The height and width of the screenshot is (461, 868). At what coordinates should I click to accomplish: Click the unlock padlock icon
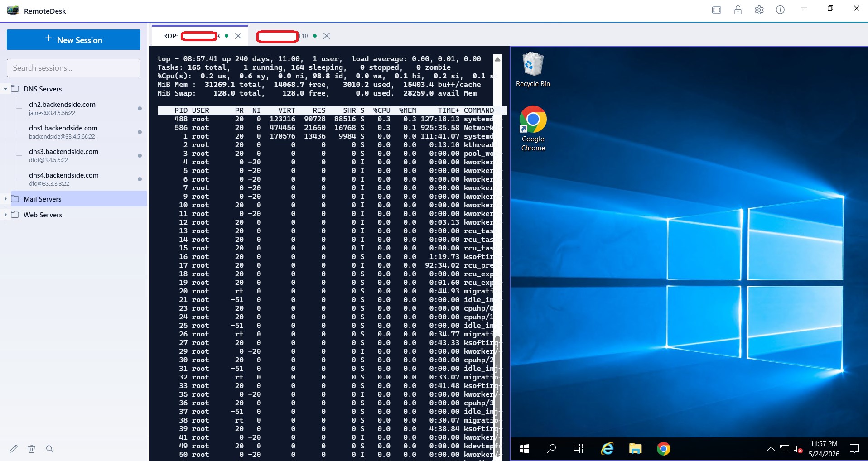click(x=738, y=10)
